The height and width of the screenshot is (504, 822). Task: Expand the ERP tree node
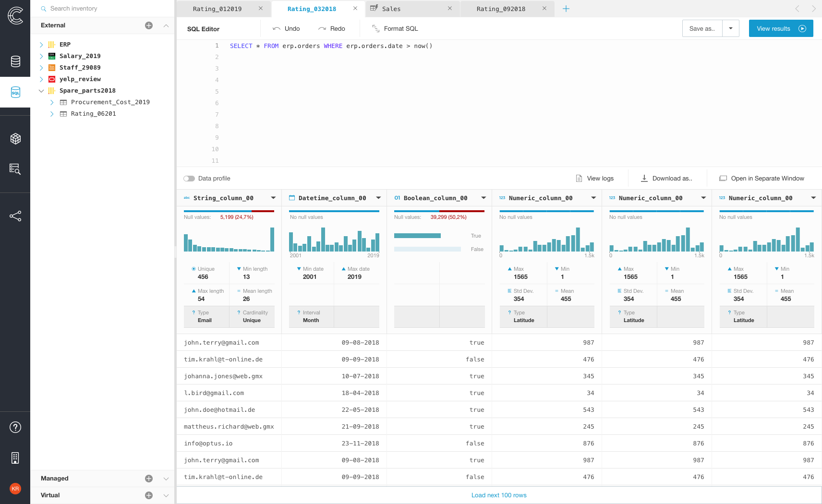pyautogui.click(x=41, y=45)
